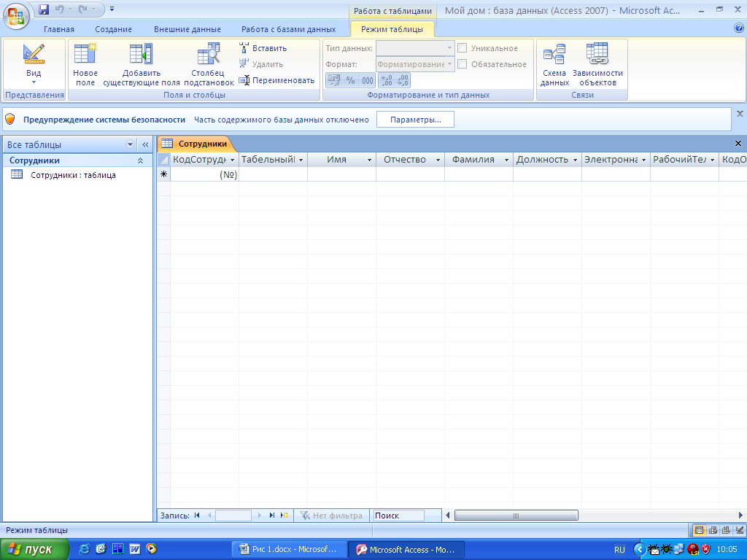Open Главная ribbon tab

click(x=59, y=29)
